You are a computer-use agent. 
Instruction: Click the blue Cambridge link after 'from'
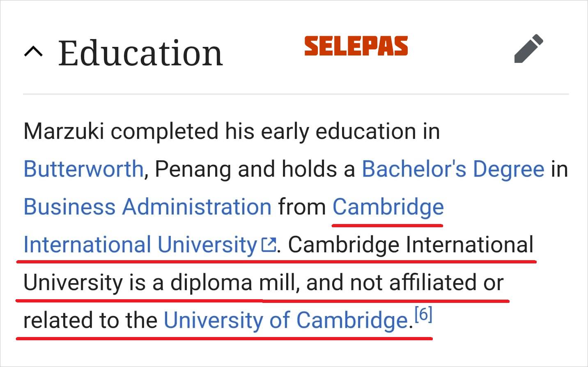(x=388, y=207)
